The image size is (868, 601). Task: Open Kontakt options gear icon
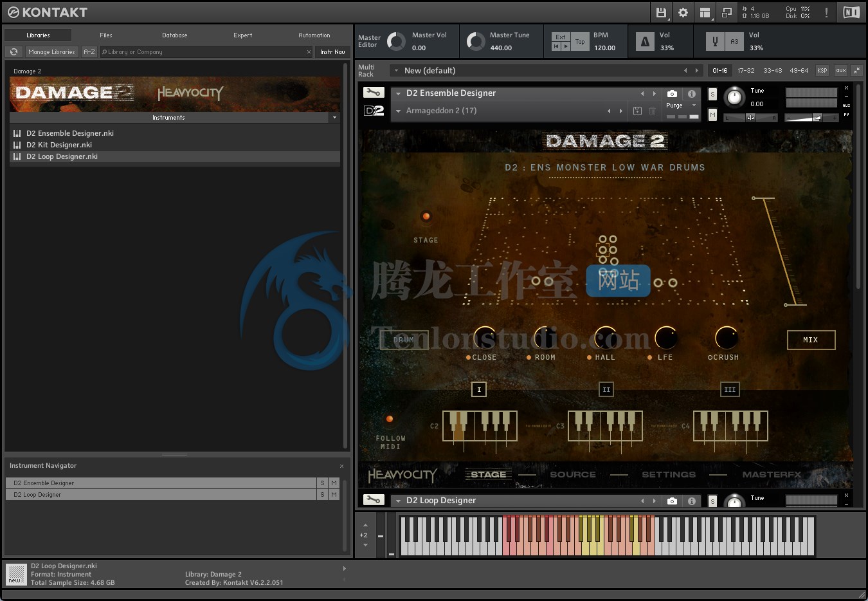pyautogui.click(x=683, y=12)
